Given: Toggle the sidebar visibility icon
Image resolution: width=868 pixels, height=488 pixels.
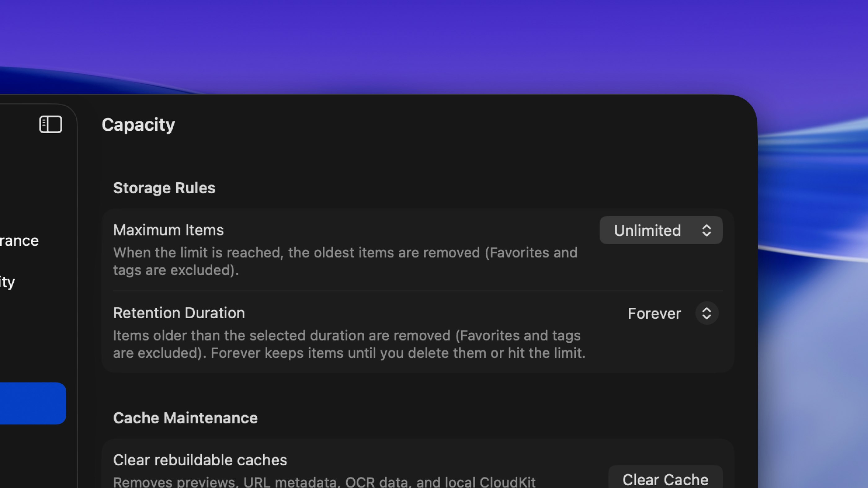Looking at the screenshot, I should tap(51, 124).
